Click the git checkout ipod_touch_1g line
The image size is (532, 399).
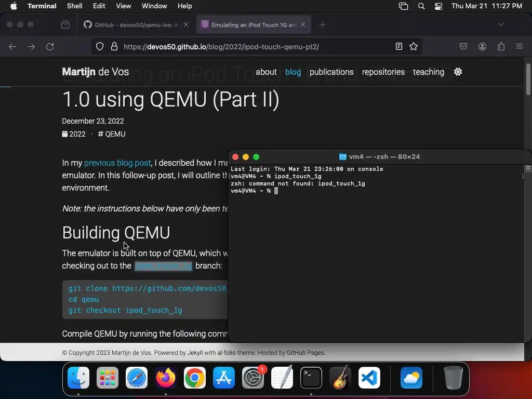125,311
